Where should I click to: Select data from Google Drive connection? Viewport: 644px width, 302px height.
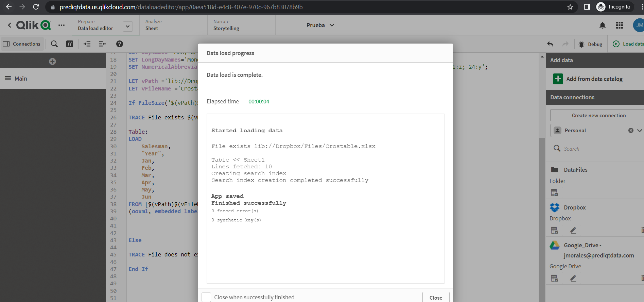click(555, 278)
